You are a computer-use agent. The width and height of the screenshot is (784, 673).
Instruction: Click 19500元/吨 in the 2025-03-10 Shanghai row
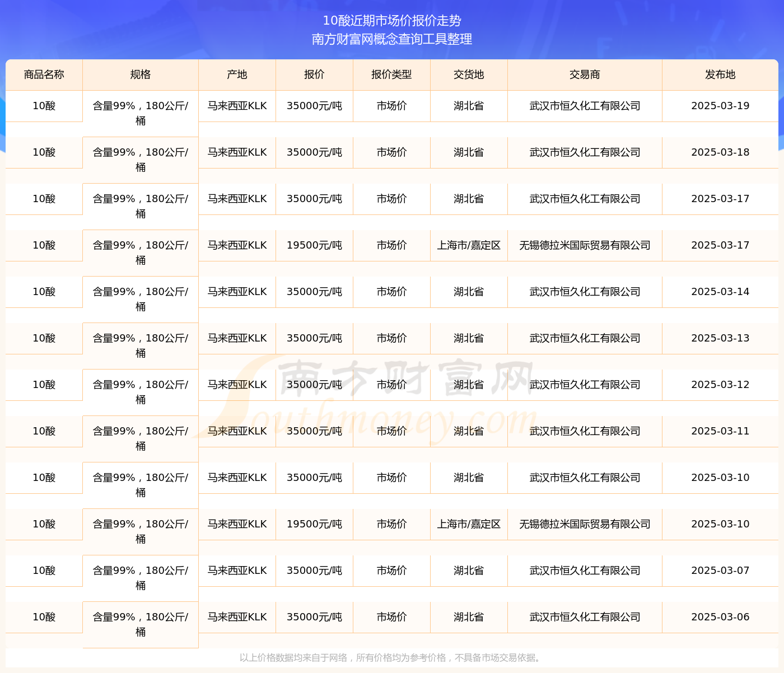314,524
